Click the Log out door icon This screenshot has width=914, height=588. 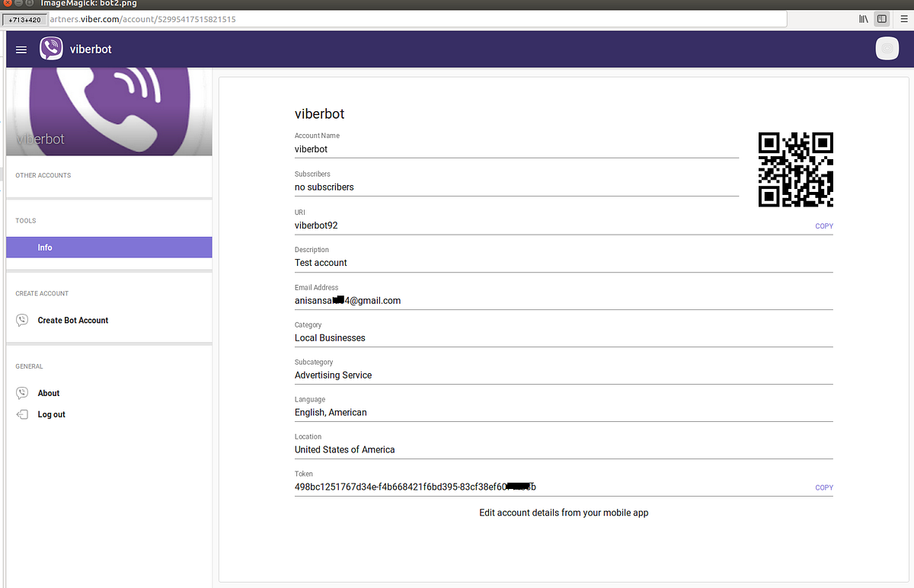click(x=22, y=414)
